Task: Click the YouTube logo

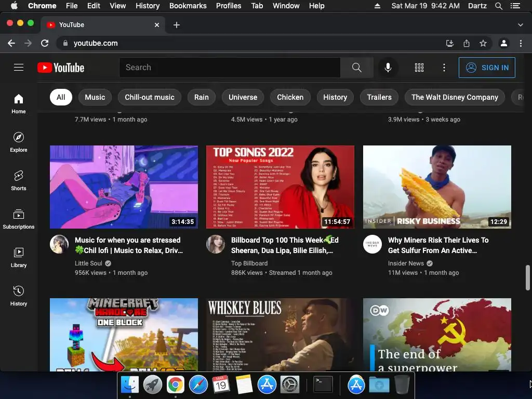Action: (61, 68)
